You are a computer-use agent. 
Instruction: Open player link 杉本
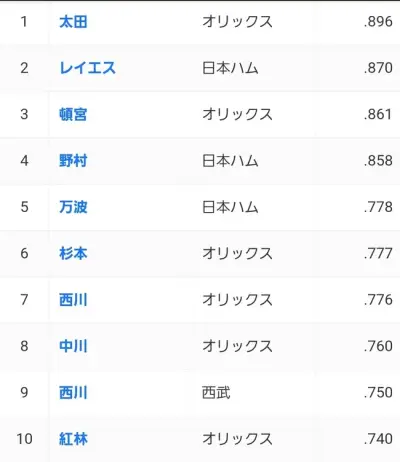coord(73,254)
